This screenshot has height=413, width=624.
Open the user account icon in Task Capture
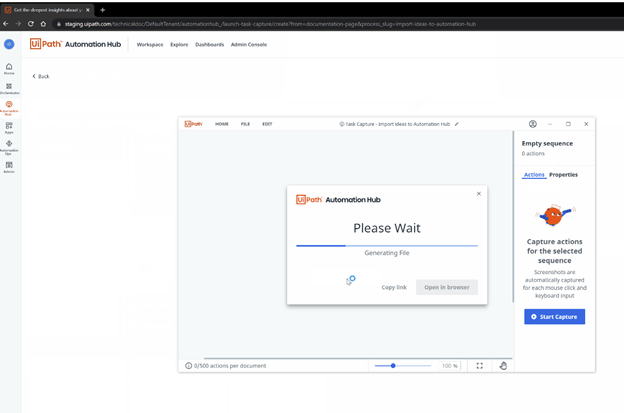coord(532,124)
